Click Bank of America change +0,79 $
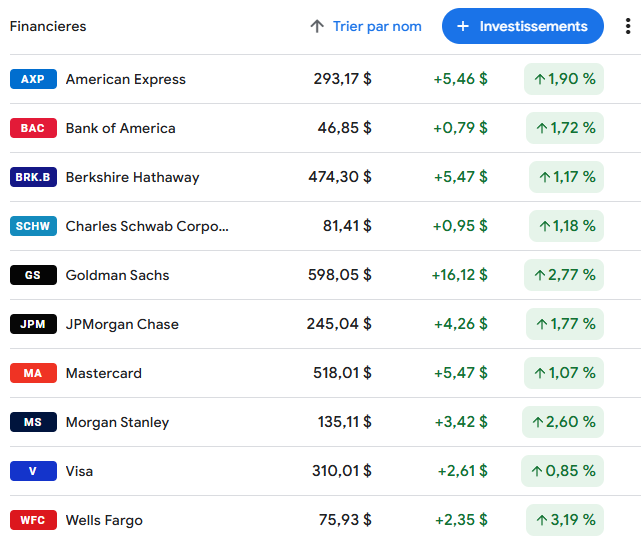 click(x=460, y=128)
